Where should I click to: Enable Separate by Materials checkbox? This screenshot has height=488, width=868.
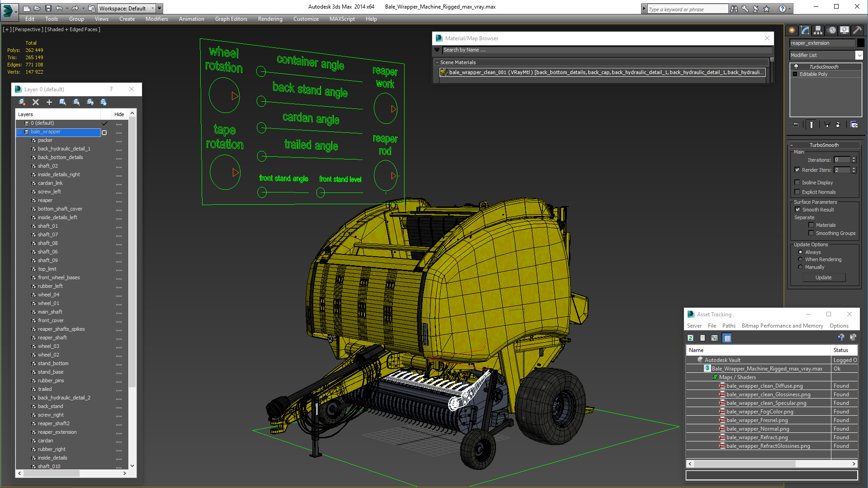811,225
